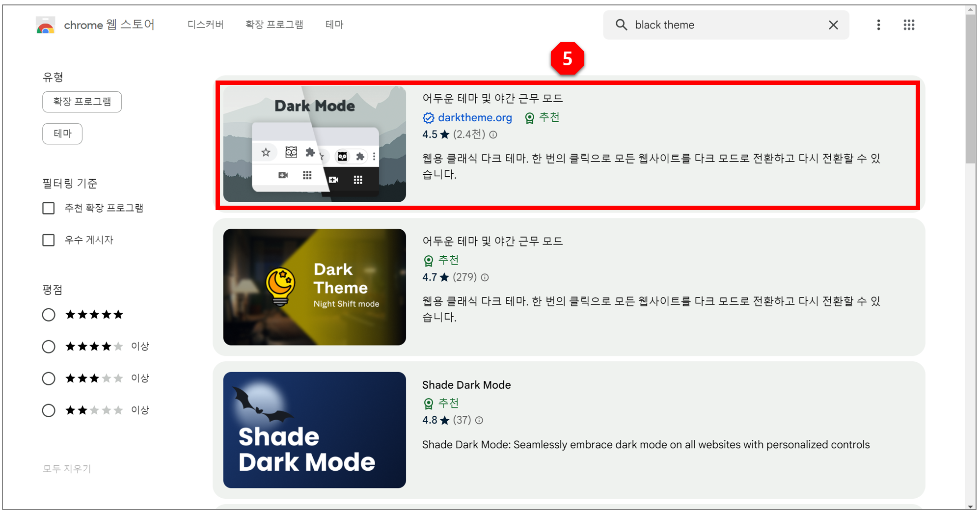This screenshot has height=512, width=980.
Task: Clear the black theme search text
Action: pos(833,25)
